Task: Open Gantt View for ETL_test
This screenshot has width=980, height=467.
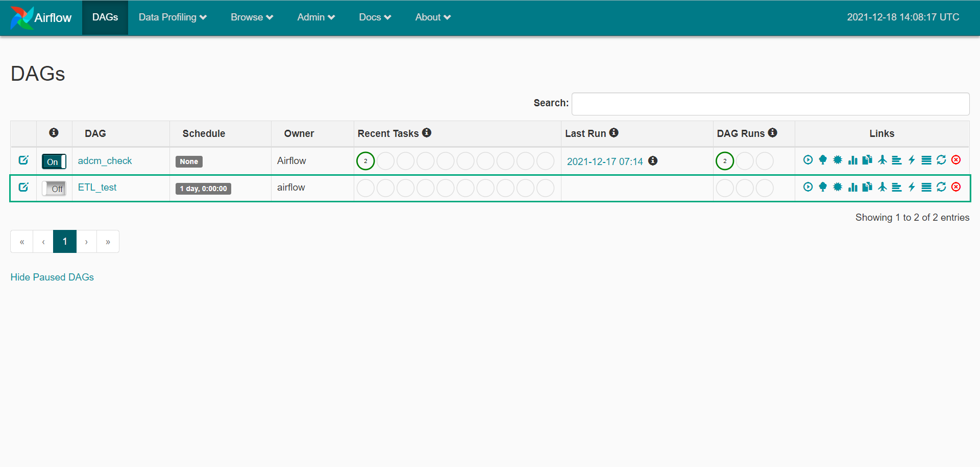Action: point(897,187)
